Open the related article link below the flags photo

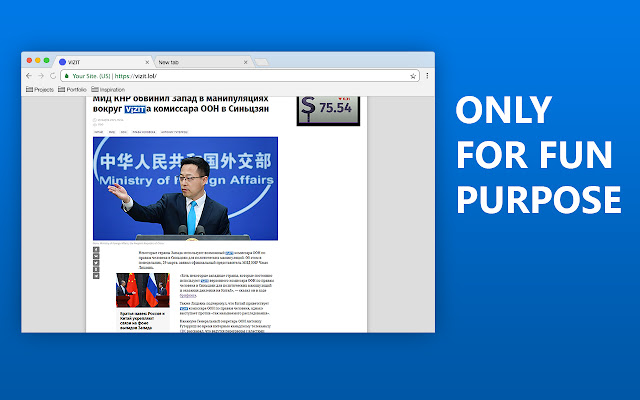(x=142, y=321)
